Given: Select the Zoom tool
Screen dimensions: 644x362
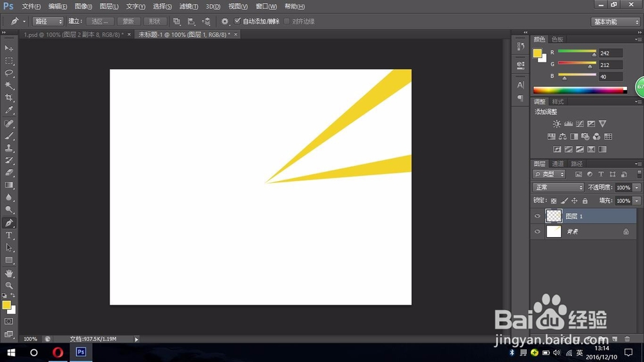Looking at the screenshot, I should 9,285.
